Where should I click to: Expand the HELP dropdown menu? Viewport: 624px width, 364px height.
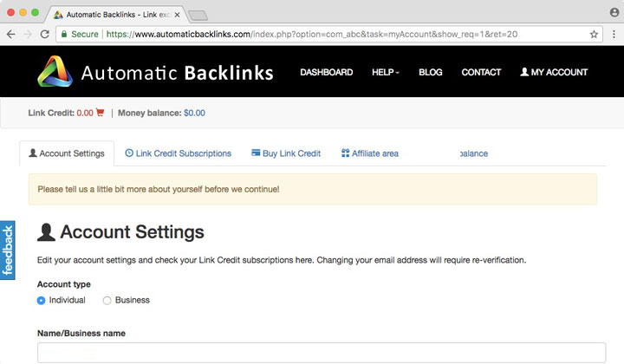(385, 72)
